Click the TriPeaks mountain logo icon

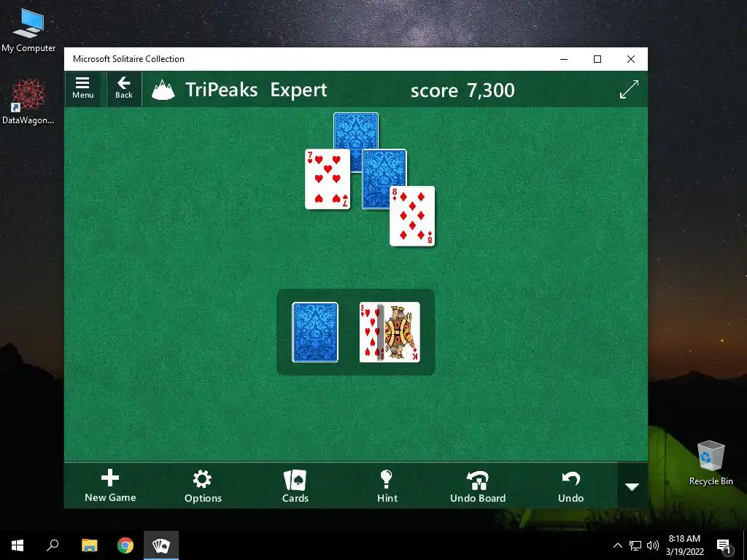pyautogui.click(x=163, y=90)
